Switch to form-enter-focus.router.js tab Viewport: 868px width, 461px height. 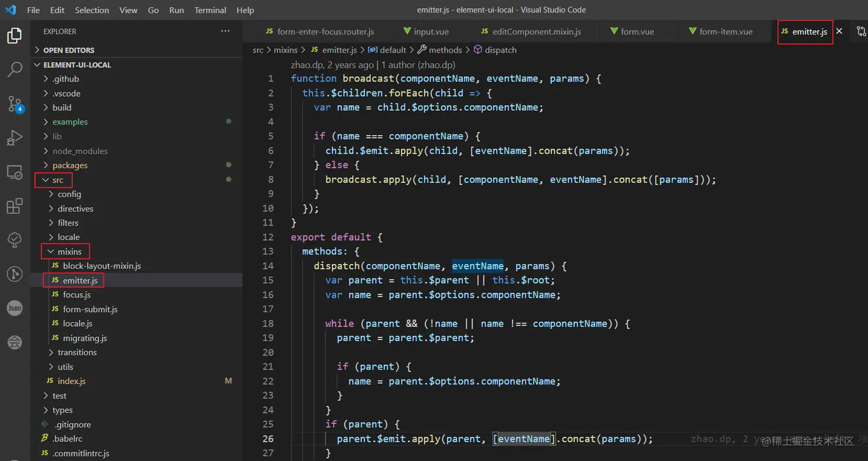319,32
